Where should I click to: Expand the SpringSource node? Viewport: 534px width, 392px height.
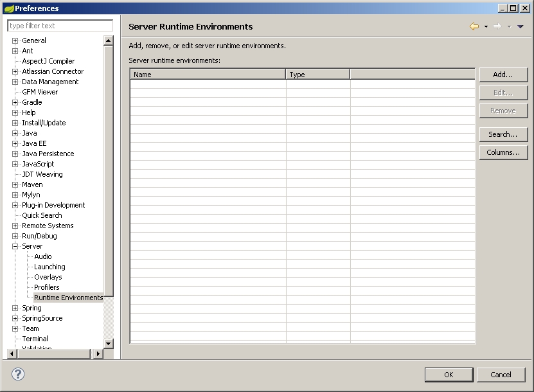(x=15, y=318)
